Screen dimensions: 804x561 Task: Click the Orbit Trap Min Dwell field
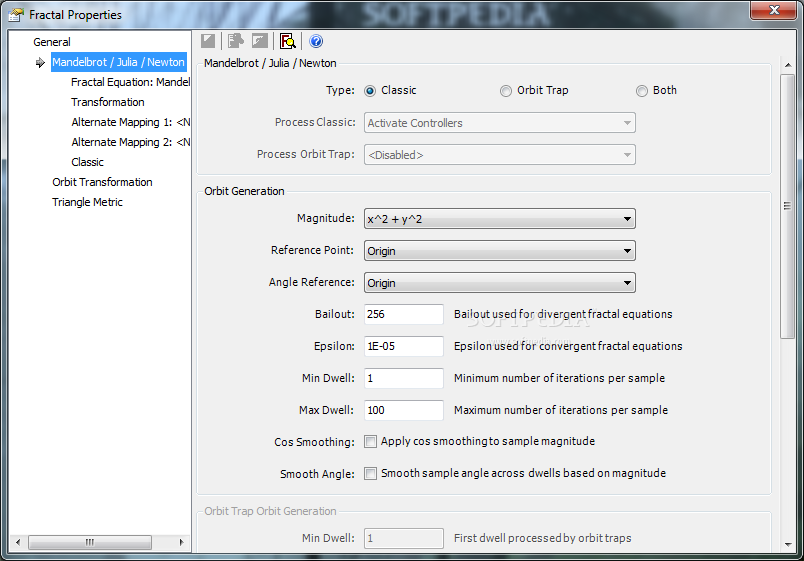tap(404, 538)
